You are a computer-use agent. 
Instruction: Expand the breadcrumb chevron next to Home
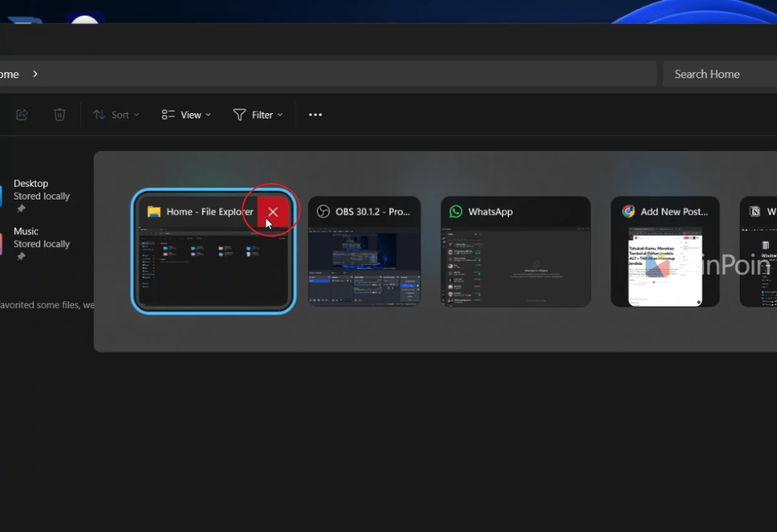pyautogui.click(x=34, y=74)
